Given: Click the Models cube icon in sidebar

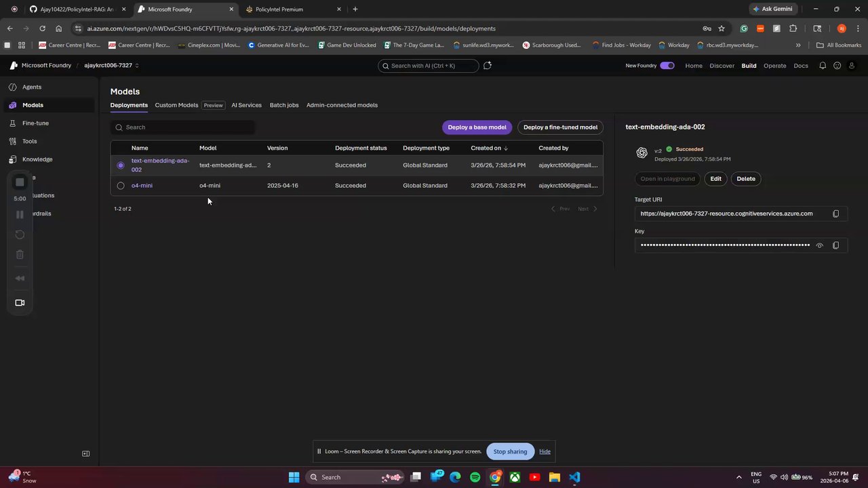Looking at the screenshot, I should (13, 105).
